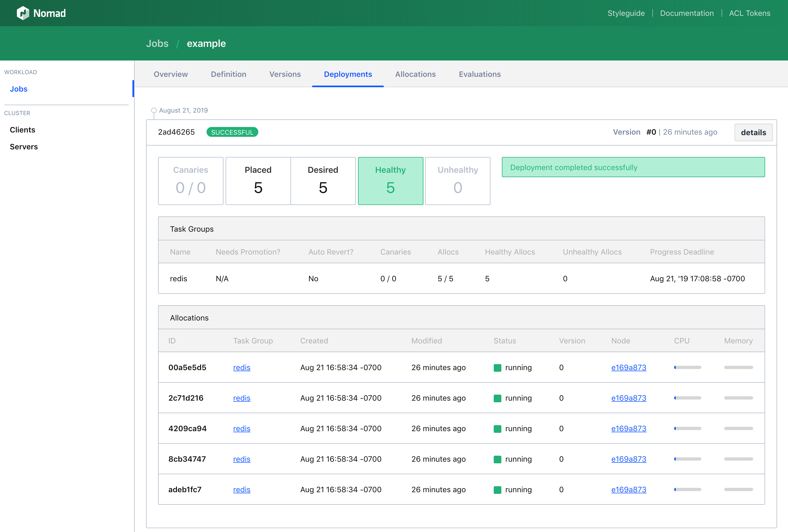Click the SUCCESSFUL status badge
788x532 pixels.
coord(232,132)
